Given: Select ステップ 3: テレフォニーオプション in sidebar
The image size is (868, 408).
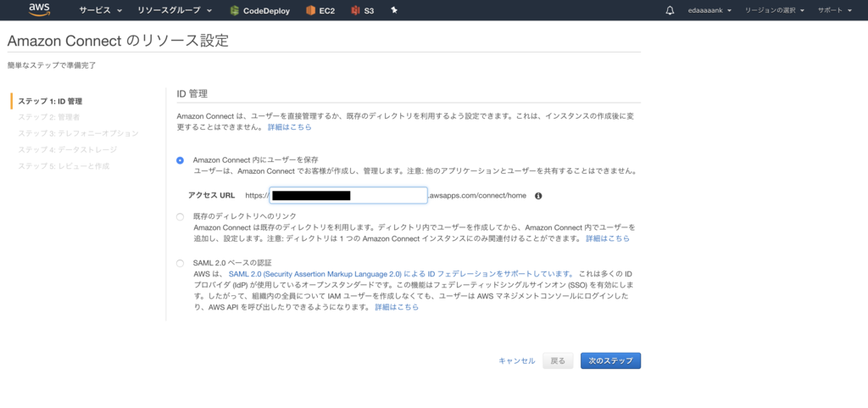Looking at the screenshot, I should pyautogui.click(x=78, y=133).
